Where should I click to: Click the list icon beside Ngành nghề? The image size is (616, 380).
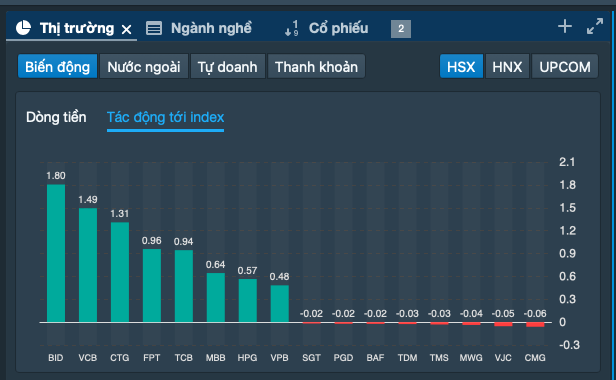[x=154, y=28]
